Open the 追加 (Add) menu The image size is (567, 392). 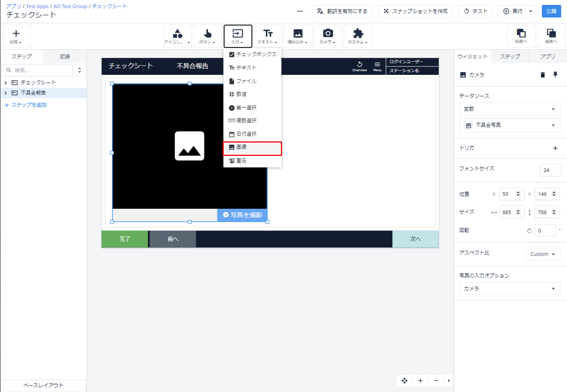(16, 36)
